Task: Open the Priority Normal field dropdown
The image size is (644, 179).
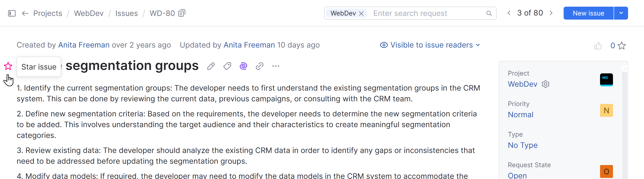Action: click(x=521, y=115)
